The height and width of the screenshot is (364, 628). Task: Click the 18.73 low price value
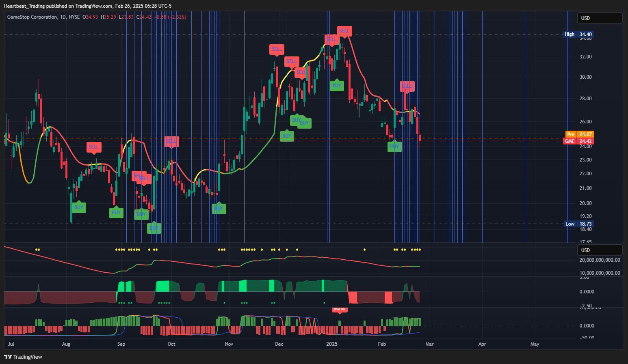pyautogui.click(x=585, y=224)
